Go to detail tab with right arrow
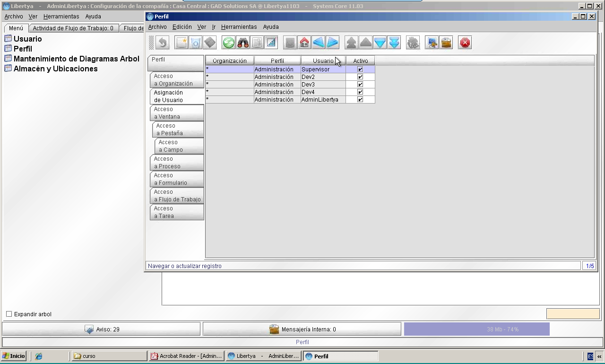 tap(333, 43)
